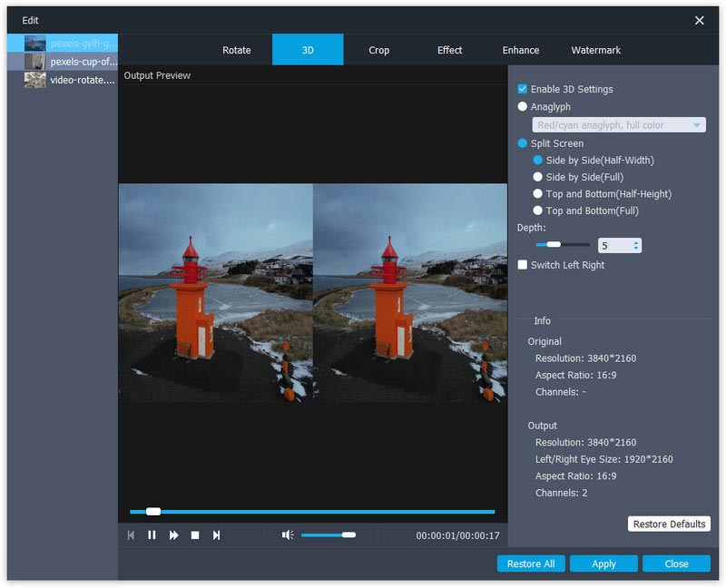Enable Switch Left Right checkbox

523,265
